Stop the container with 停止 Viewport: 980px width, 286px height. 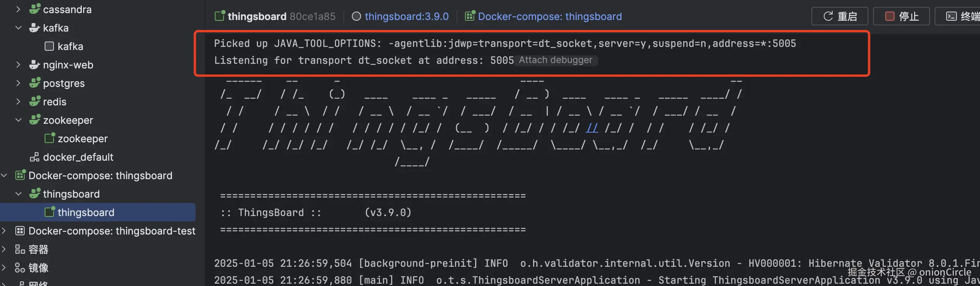[901, 16]
